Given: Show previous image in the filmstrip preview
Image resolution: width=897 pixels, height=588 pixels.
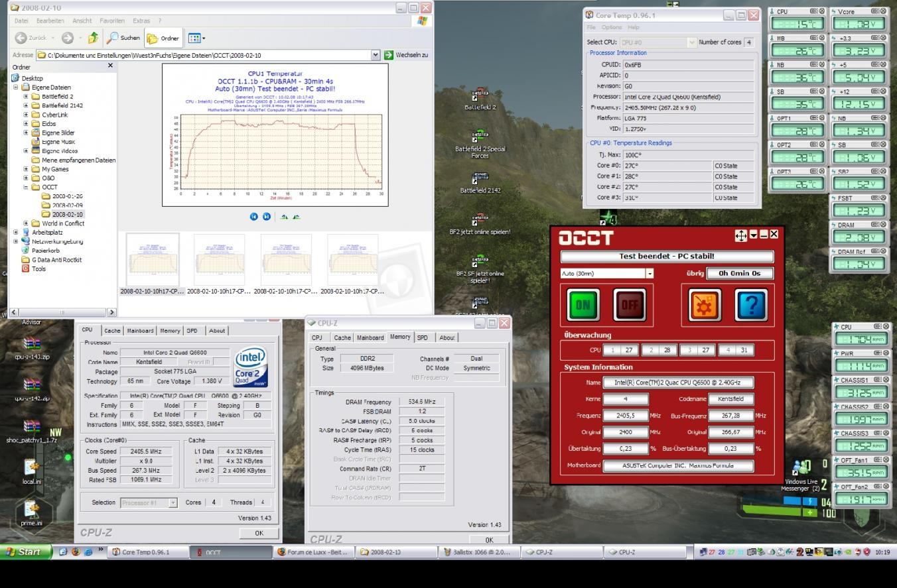Looking at the screenshot, I should click(253, 216).
